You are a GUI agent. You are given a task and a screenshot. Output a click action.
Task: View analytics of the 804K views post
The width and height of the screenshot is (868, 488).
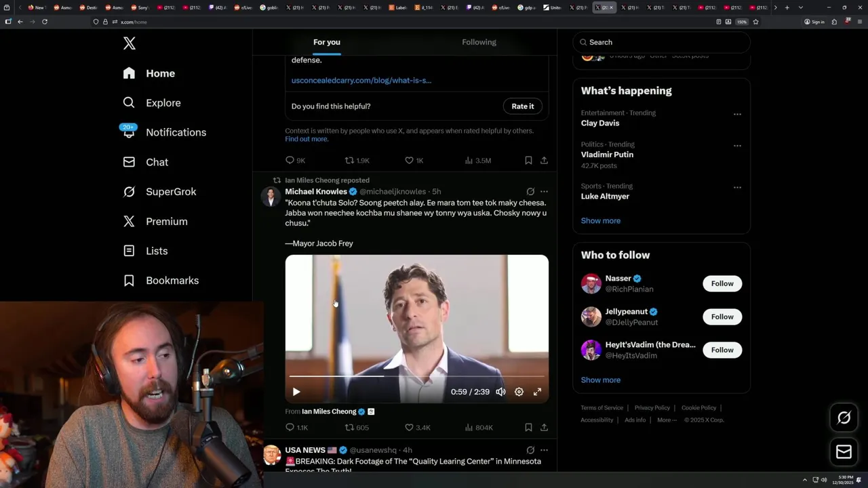point(478,428)
